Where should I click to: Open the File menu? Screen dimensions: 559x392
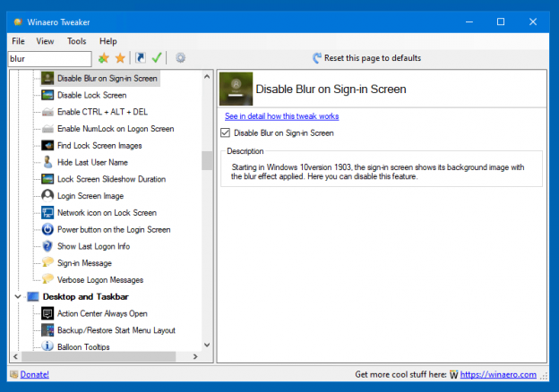click(x=18, y=41)
